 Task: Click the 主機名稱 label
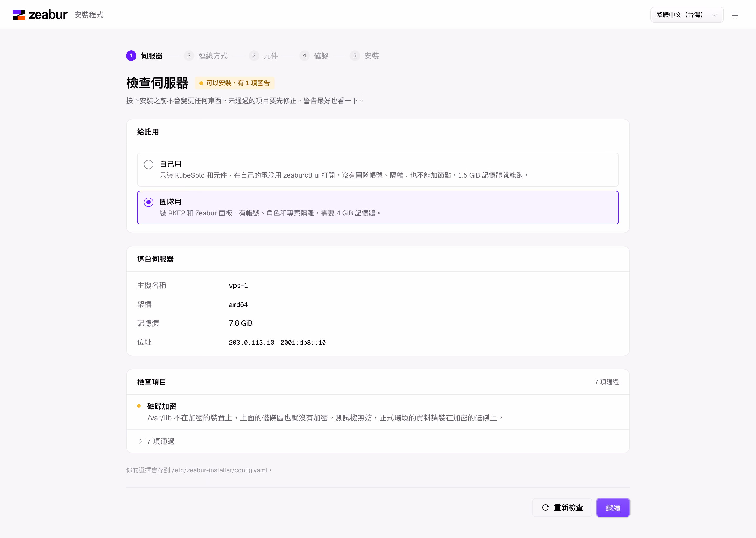tap(152, 286)
